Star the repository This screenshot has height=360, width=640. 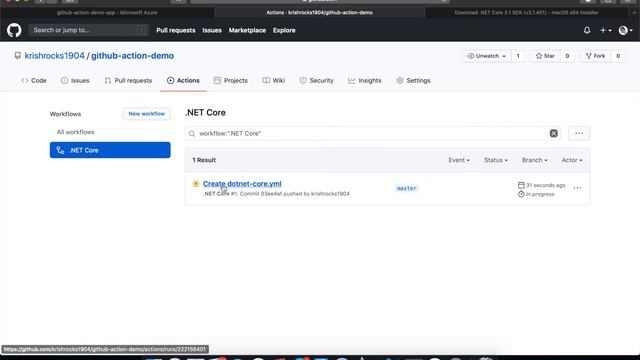[545, 56]
